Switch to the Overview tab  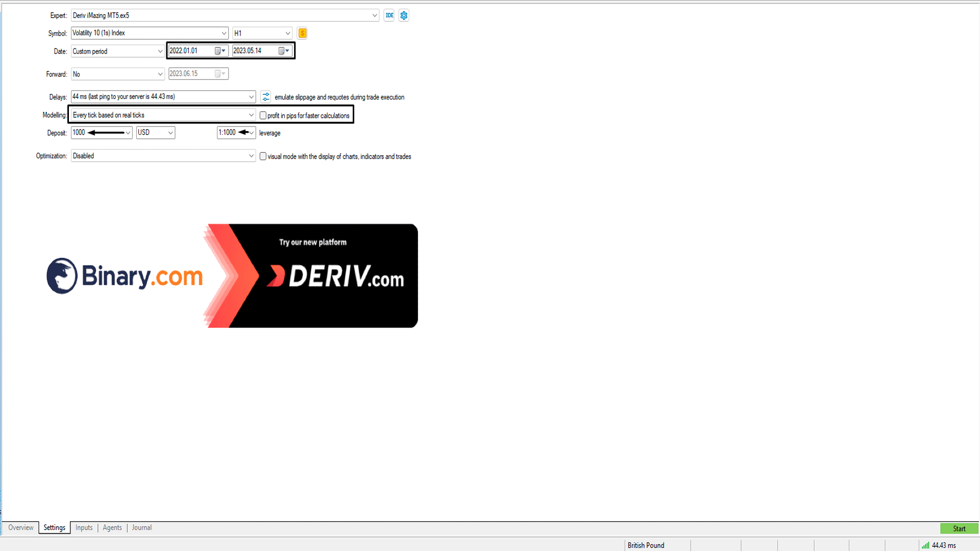pos(21,528)
